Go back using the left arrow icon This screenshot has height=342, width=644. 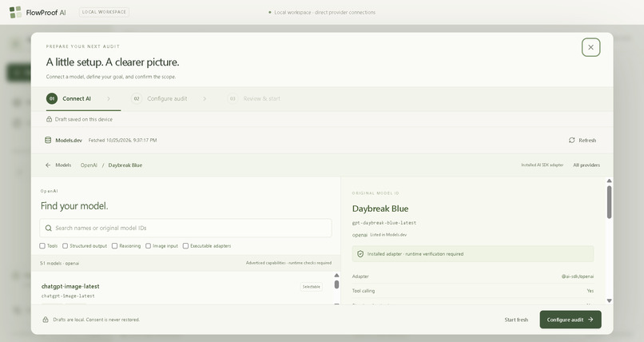pos(48,165)
